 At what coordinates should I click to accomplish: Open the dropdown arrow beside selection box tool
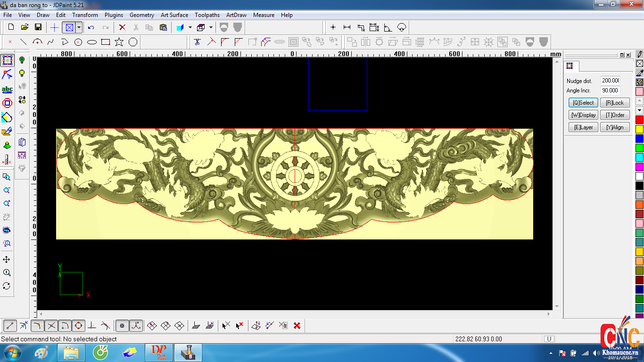click(x=79, y=27)
